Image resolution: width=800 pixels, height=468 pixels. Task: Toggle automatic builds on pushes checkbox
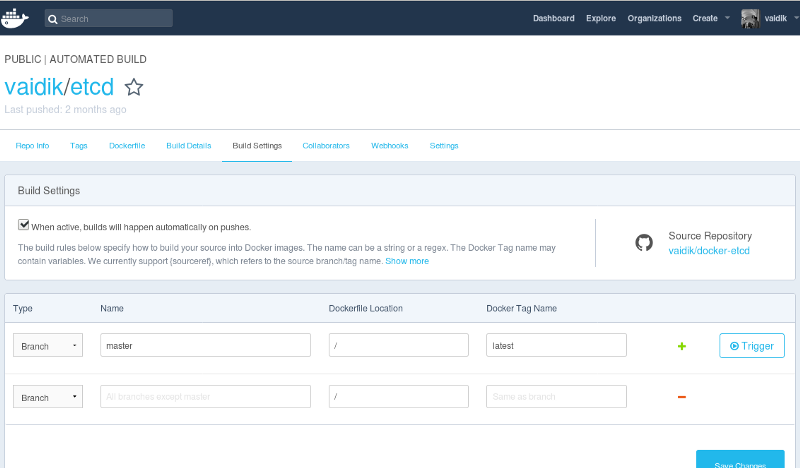23,225
